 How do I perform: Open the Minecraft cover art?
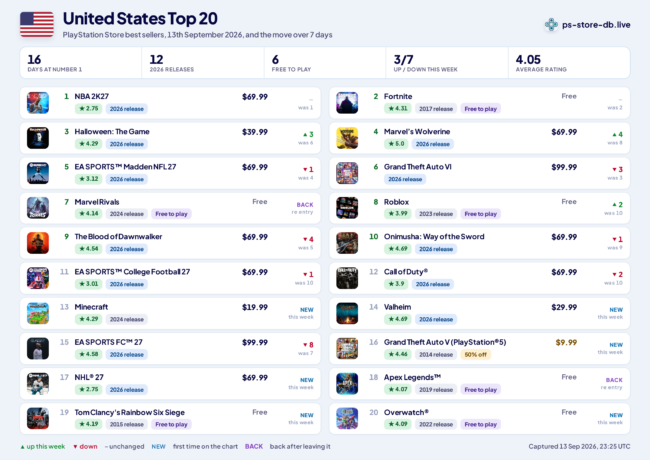coord(38,313)
